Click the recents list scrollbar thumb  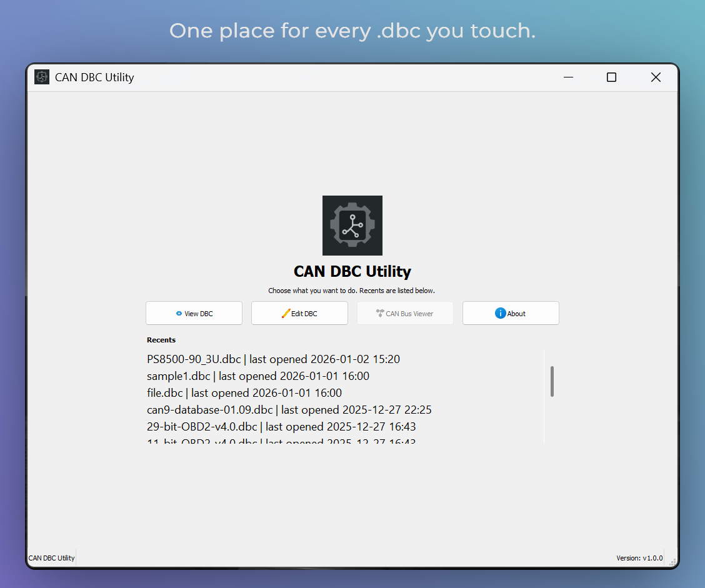pyautogui.click(x=552, y=381)
